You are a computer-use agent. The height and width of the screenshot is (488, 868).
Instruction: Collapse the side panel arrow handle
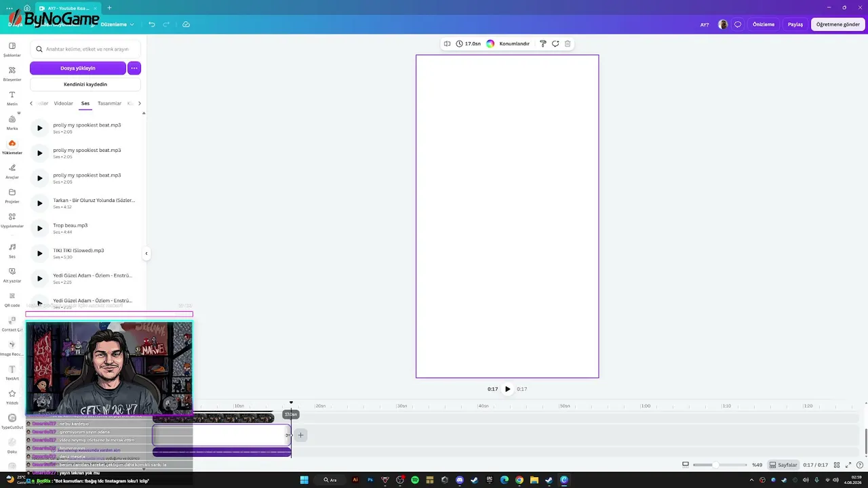tap(146, 253)
